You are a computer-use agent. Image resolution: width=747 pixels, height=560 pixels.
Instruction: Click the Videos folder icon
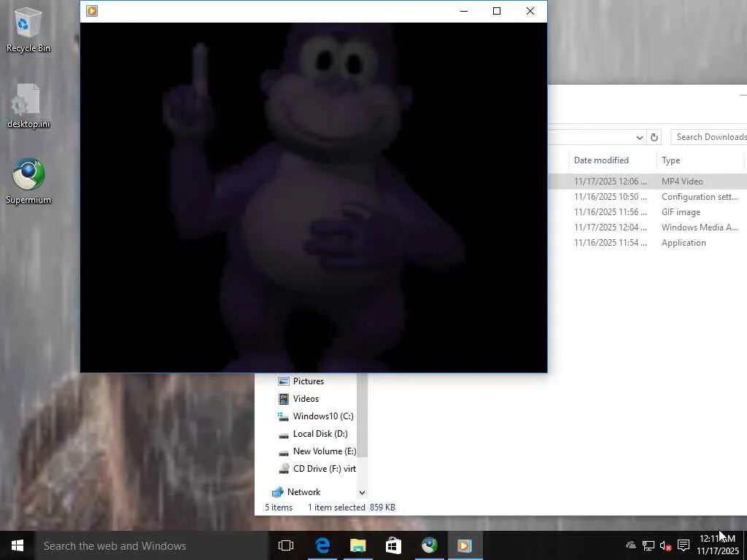(284, 399)
